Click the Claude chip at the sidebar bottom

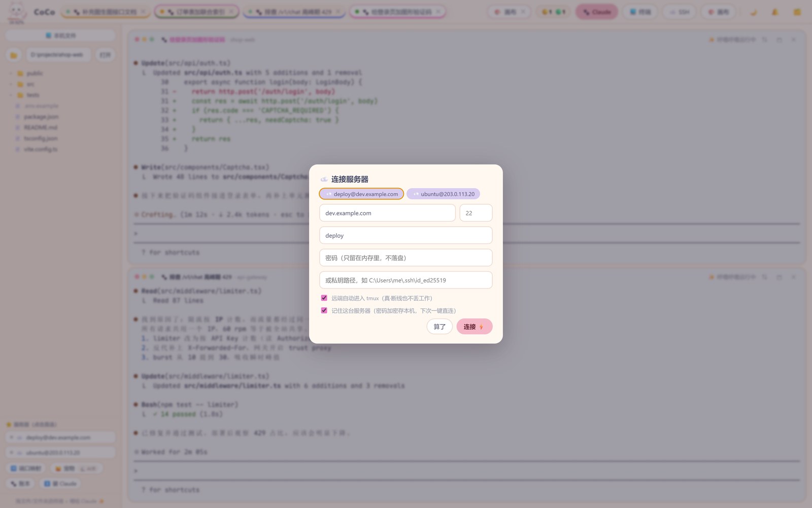[60, 484]
